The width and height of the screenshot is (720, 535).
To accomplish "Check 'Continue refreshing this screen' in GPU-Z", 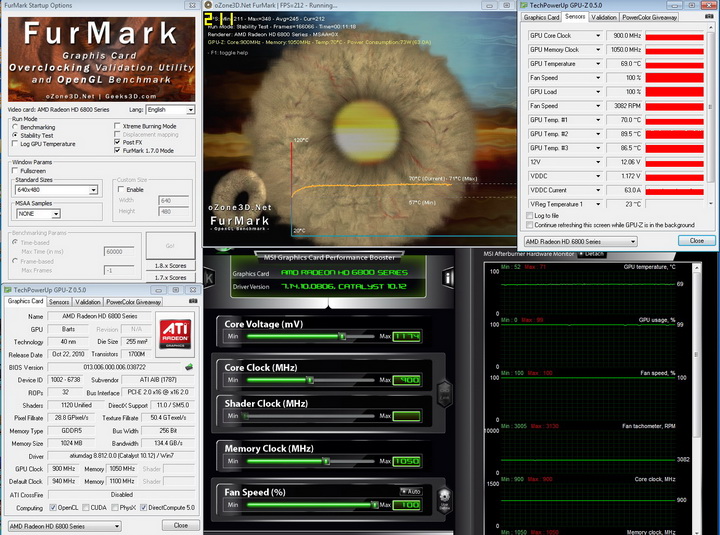I will point(529,225).
